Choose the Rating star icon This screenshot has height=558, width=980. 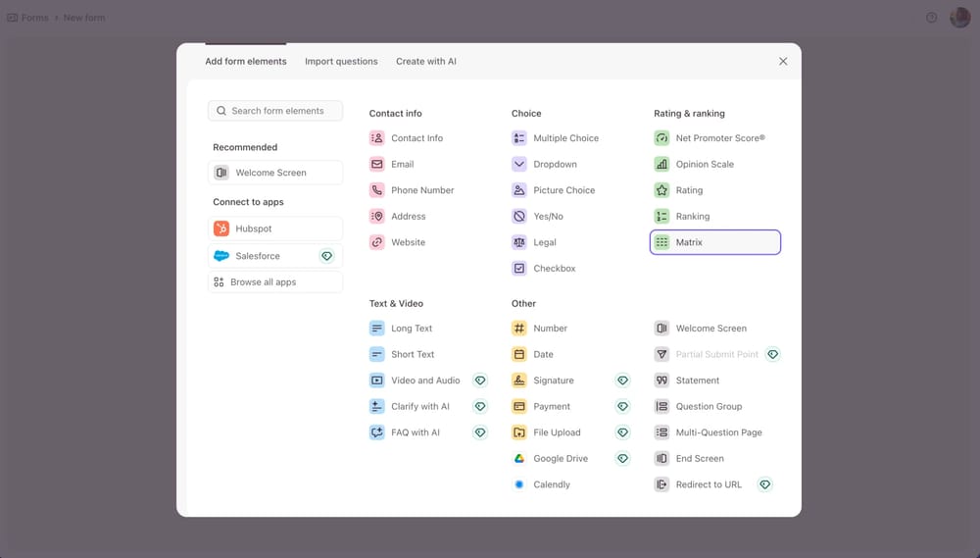point(661,190)
